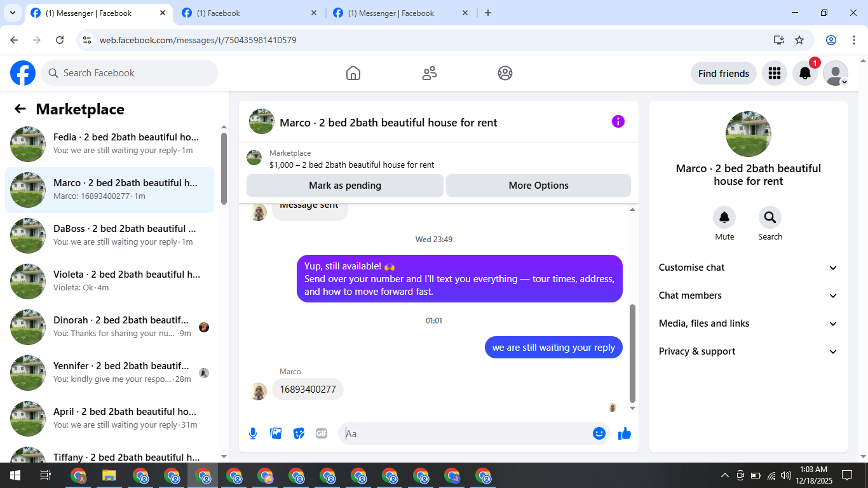Open Chrome three-dot menu
868x488 pixels.
click(x=853, y=40)
